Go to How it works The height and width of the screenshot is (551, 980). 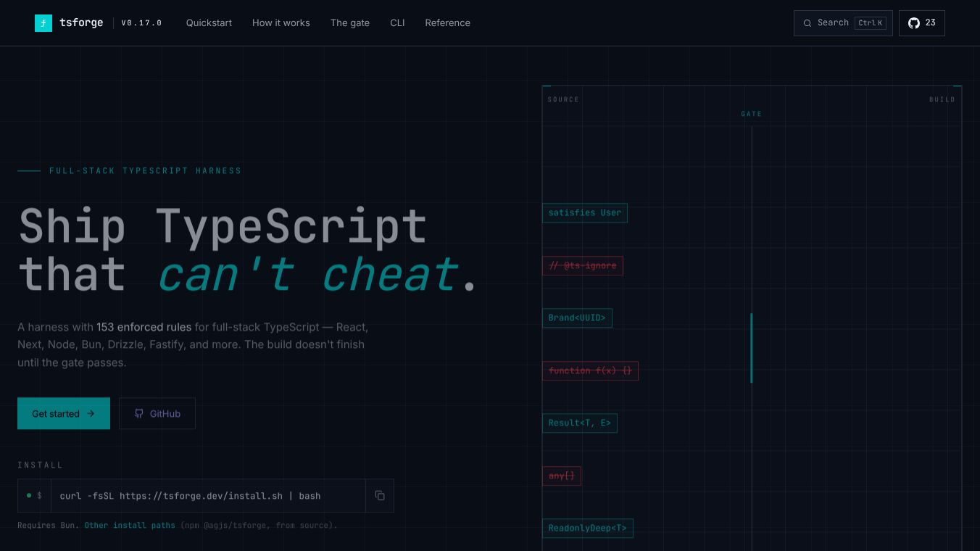(281, 23)
